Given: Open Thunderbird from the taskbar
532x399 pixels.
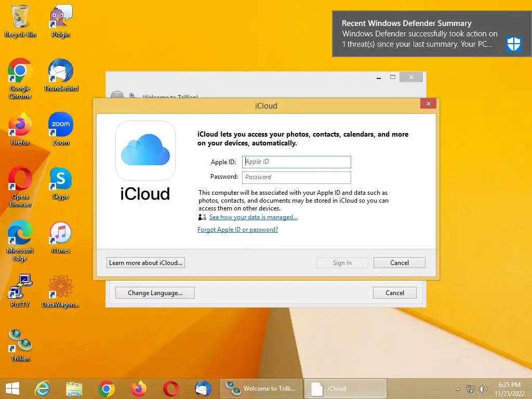Looking at the screenshot, I should [x=203, y=389].
